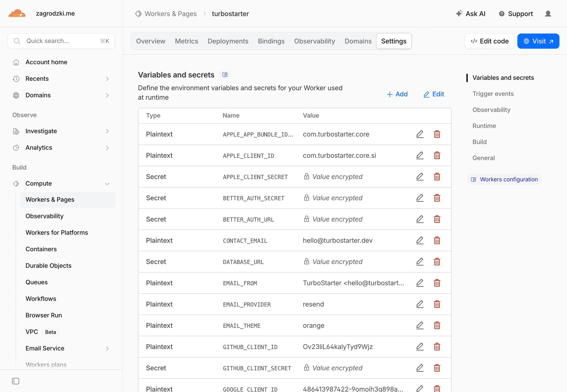This screenshot has height=392, width=567.
Task: Open the VPC Beta sidebar item
Action: (68, 332)
